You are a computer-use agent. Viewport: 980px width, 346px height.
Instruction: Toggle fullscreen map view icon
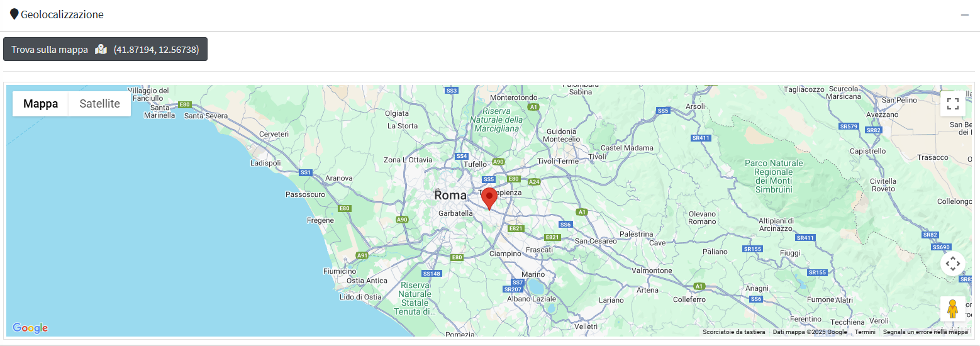click(952, 104)
